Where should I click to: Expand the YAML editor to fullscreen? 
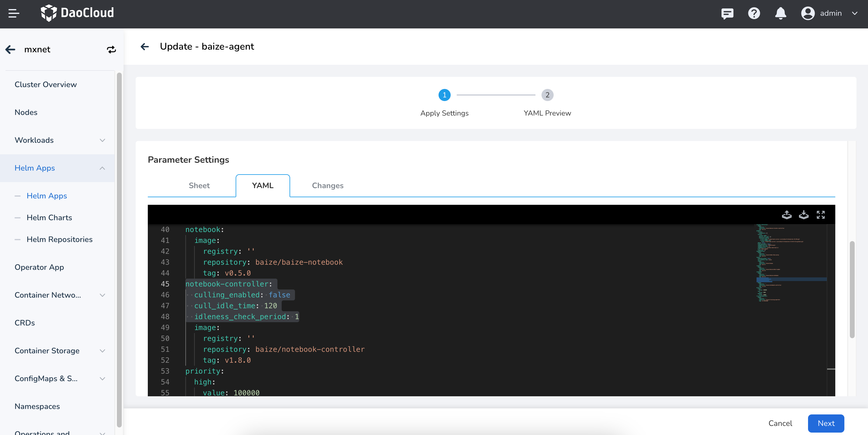coord(820,215)
